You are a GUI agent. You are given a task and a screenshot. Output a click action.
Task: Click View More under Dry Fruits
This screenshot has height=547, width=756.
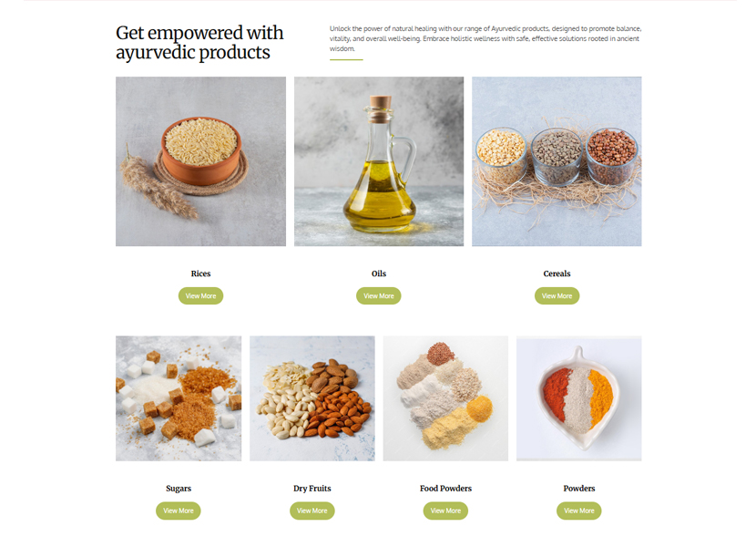coord(312,511)
